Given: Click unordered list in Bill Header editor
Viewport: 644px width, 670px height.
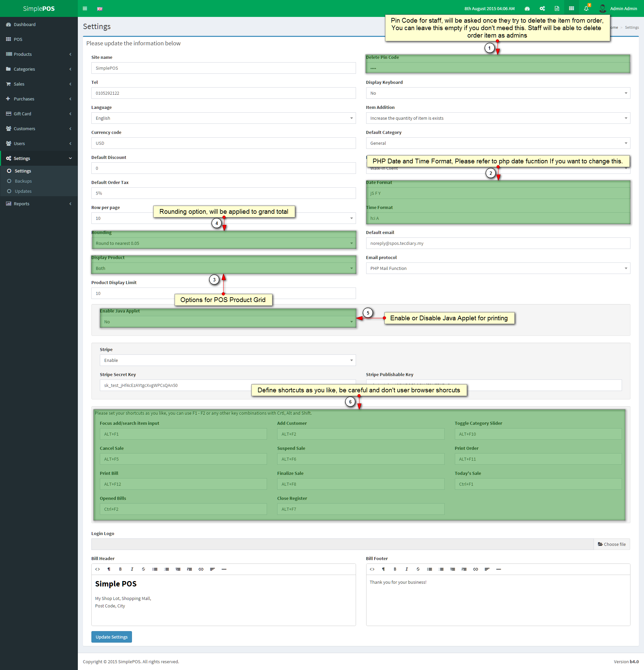Looking at the screenshot, I should pyautogui.click(x=155, y=569).
